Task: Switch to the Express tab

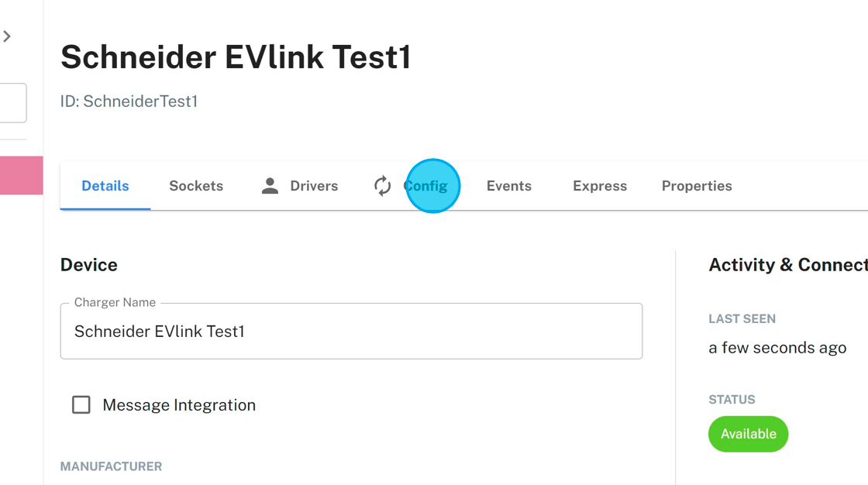Action: tap(600, 186)
